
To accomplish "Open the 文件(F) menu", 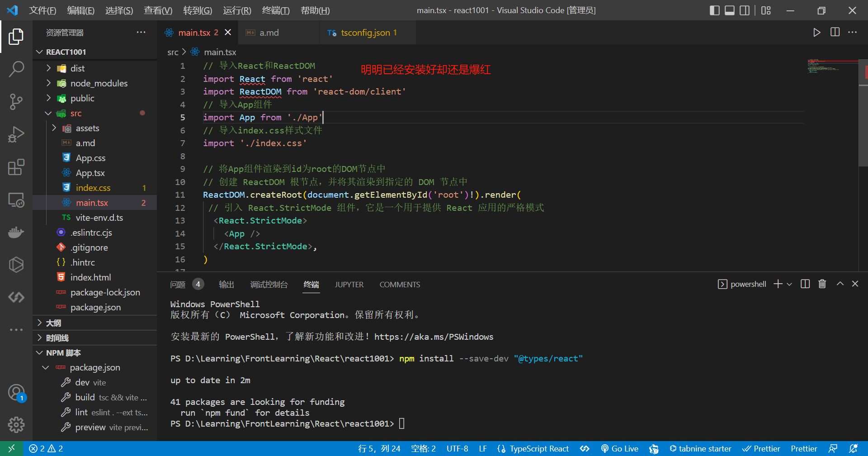I will coord(42,10).
